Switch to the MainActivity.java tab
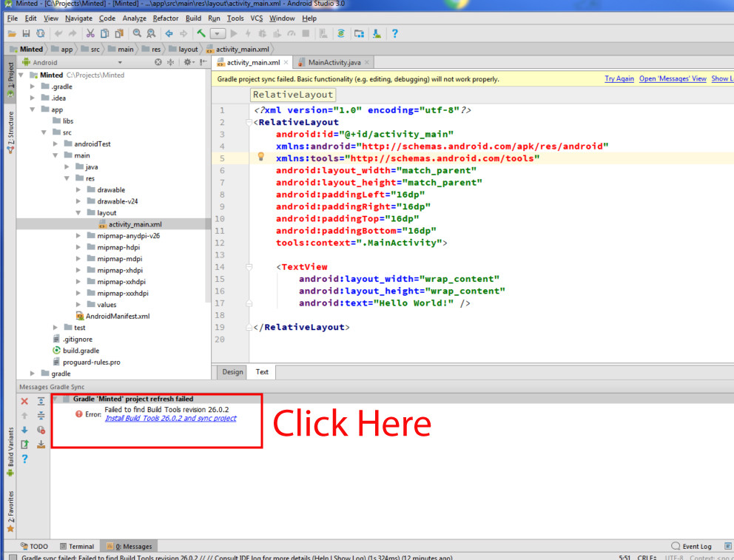 click(334, 62)
